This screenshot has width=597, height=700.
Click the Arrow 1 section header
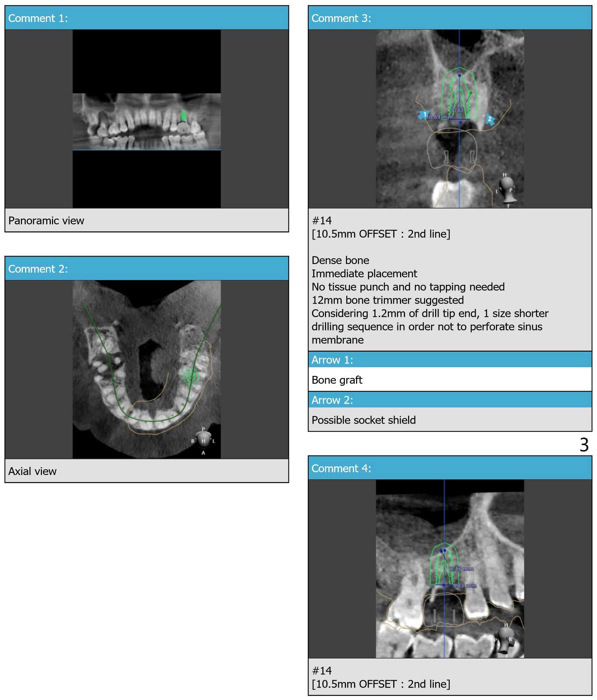(450, 360)
